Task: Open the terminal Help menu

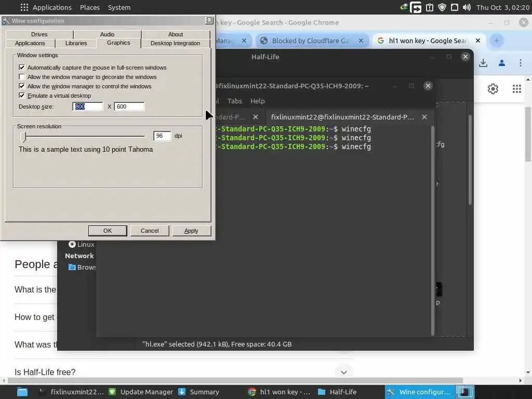Action: (x=258, y=101)
